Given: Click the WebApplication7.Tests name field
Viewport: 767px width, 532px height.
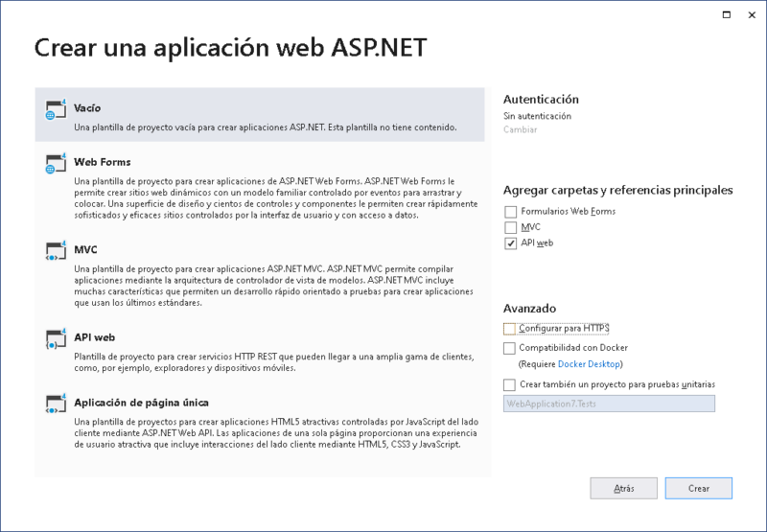Looking at the screenshot, I should click(x=609, y=404).
